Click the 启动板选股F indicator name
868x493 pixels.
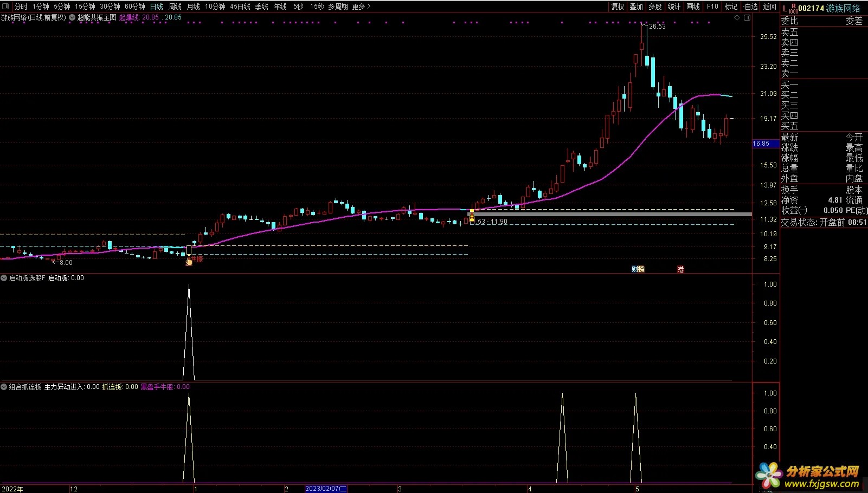(27, 278)
